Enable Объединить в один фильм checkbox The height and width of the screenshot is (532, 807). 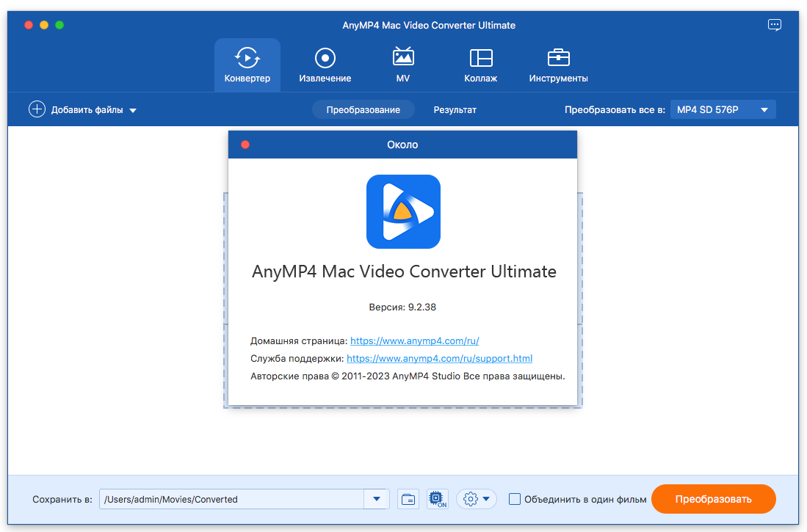click(515, 499)
